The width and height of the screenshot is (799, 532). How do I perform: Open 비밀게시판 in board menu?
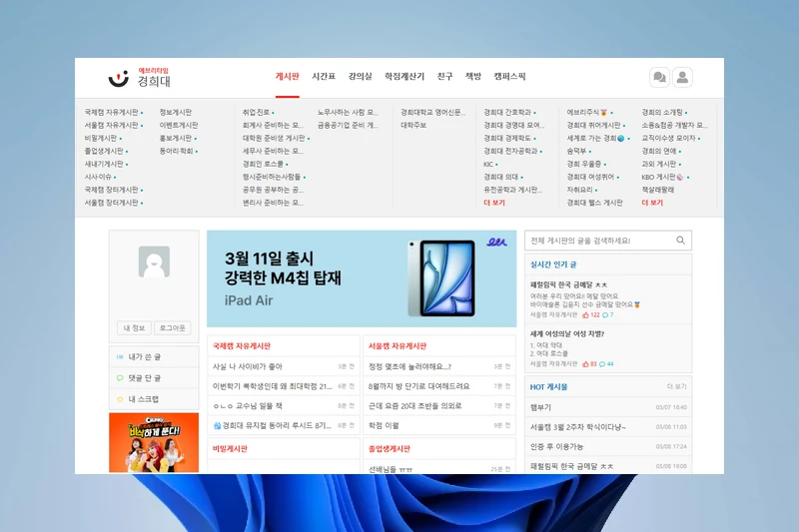(x=101, y=138)
